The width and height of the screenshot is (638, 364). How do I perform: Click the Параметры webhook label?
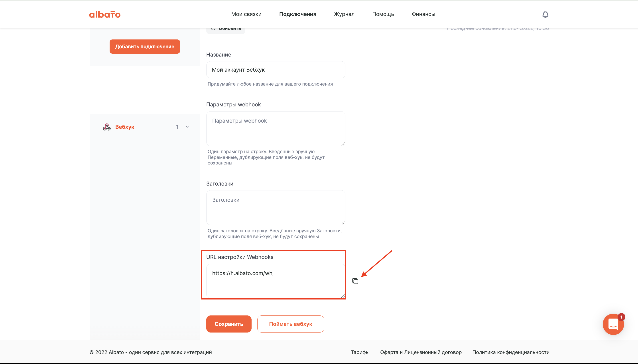(x=234, y=104)
